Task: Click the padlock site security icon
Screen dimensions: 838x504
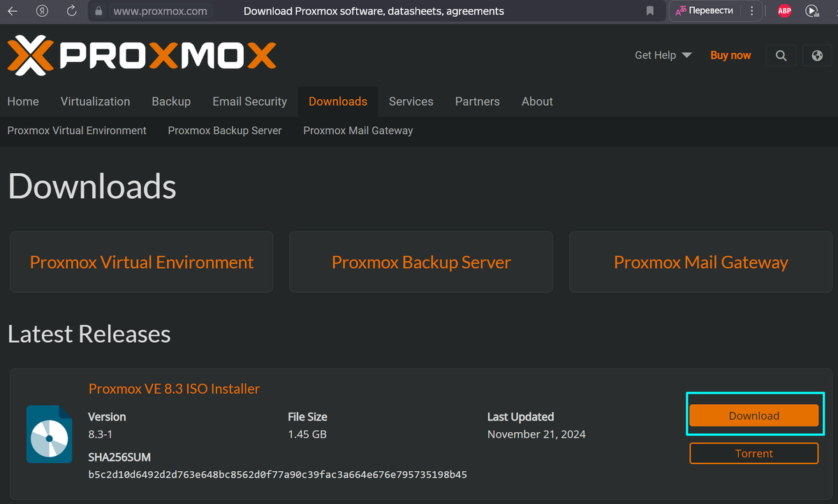Action: coord(98,11)
